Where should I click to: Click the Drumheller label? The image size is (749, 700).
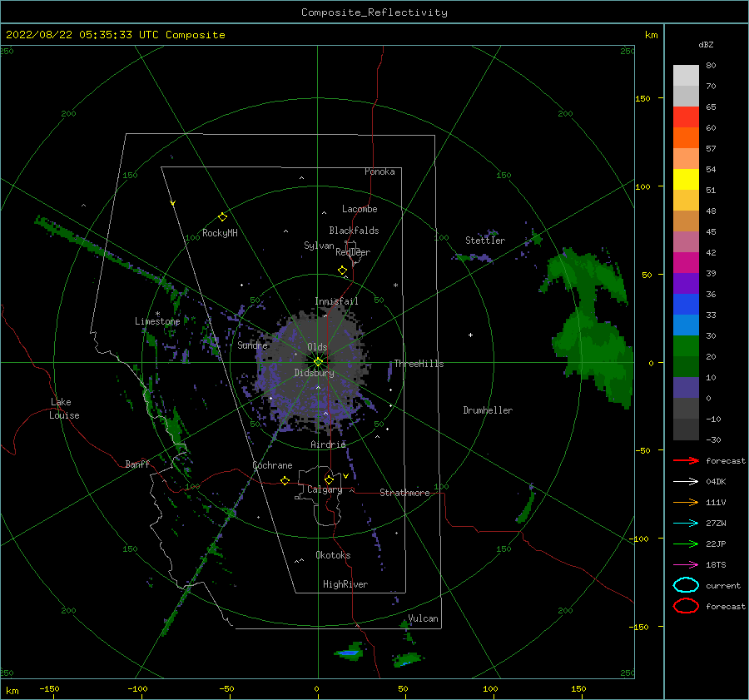click(x=488, y=410)
